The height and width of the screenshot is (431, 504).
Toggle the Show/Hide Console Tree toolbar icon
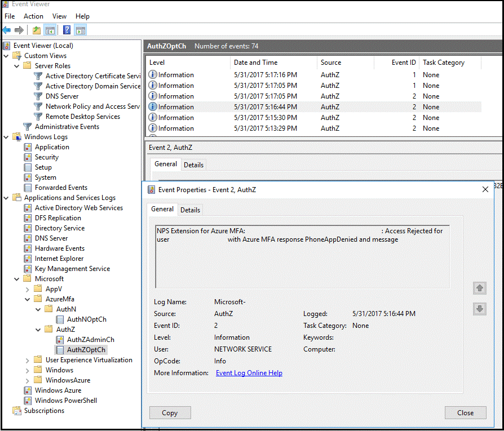pyautogui.click(x=50, y=30)
